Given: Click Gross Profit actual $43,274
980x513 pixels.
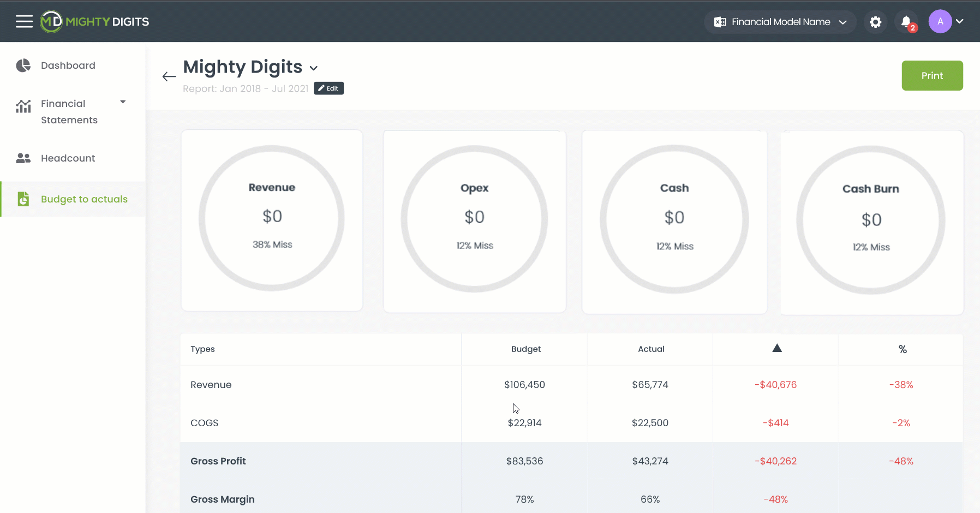Looking at the screenshot, I should coord(650,461).
